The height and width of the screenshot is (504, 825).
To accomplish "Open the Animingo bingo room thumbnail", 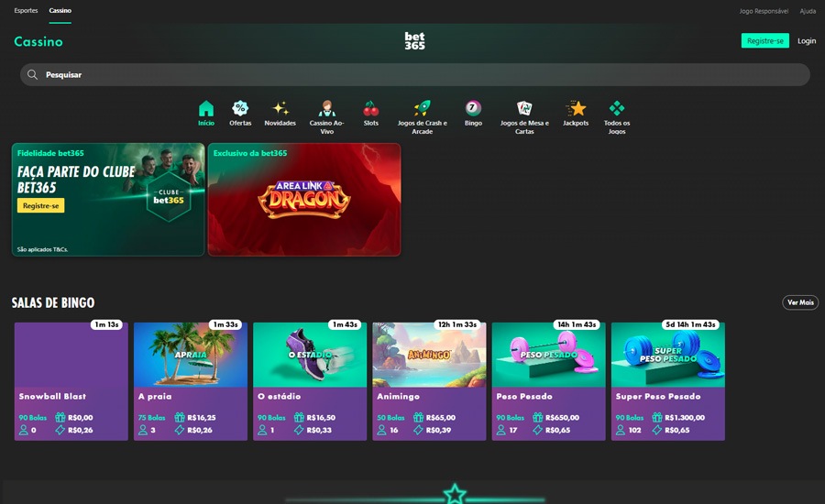I will click(429, 356).
